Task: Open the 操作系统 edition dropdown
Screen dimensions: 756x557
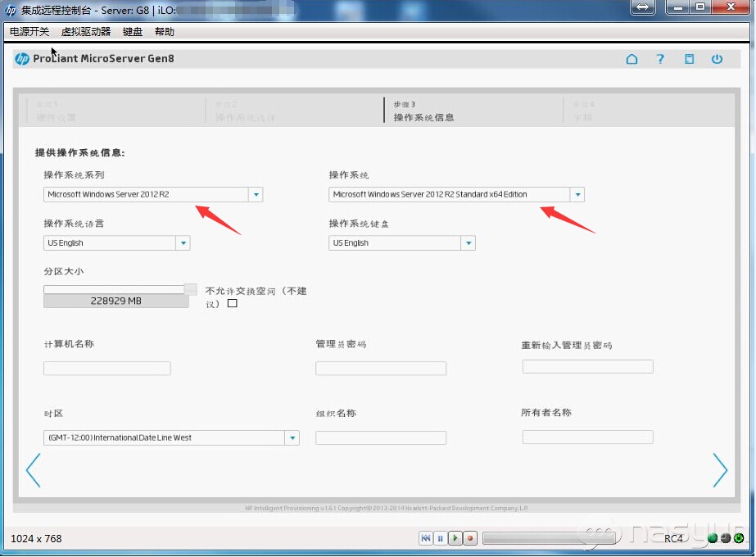Action: tap(577, 194)
